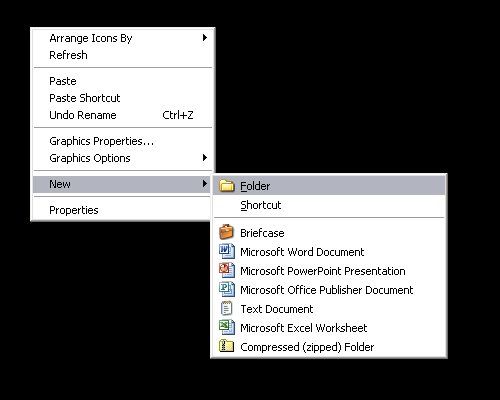Viewport: 500px width, 400px height.
Task: Open the New submenu arrow
Action: [x=205, y=183]
